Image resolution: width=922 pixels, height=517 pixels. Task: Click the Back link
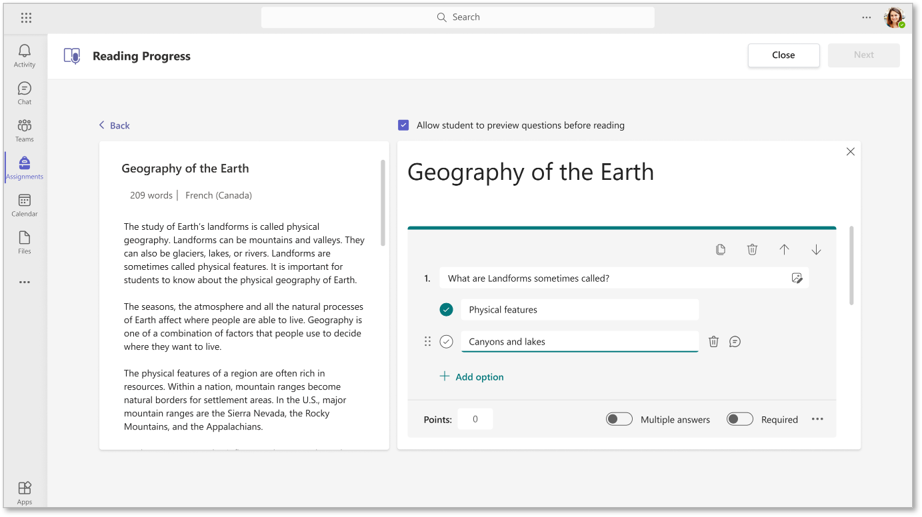(114, 125)
